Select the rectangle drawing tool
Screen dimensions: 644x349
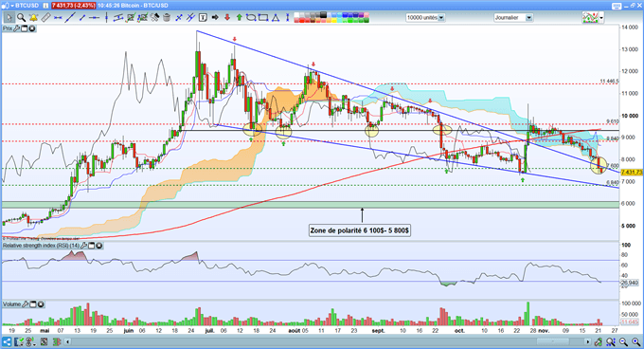[263, 18]
